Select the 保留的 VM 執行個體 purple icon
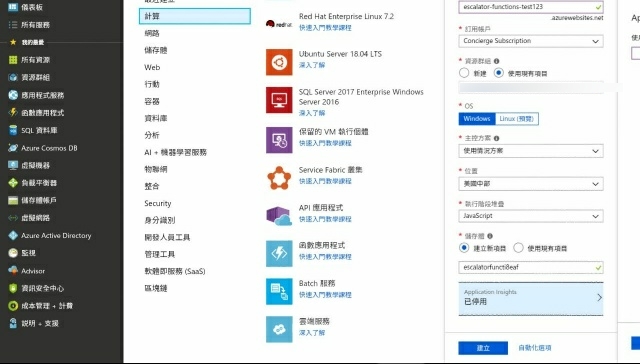Image resolution: width=640 pixels, height=364 pixels. point(279,140)
